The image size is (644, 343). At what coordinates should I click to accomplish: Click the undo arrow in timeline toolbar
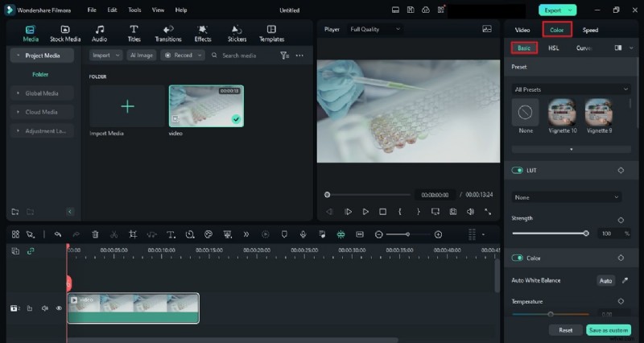tap(58, 234)
